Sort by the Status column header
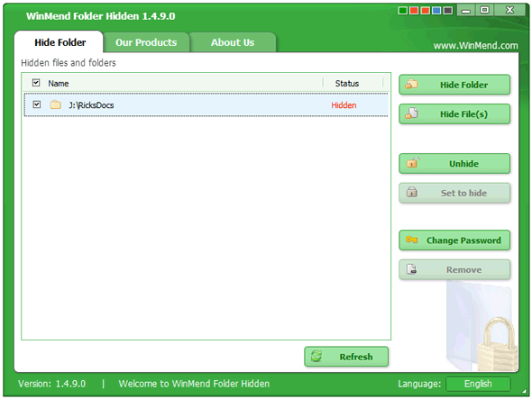This screenshot has height=399, width=532. pos(347,84)
